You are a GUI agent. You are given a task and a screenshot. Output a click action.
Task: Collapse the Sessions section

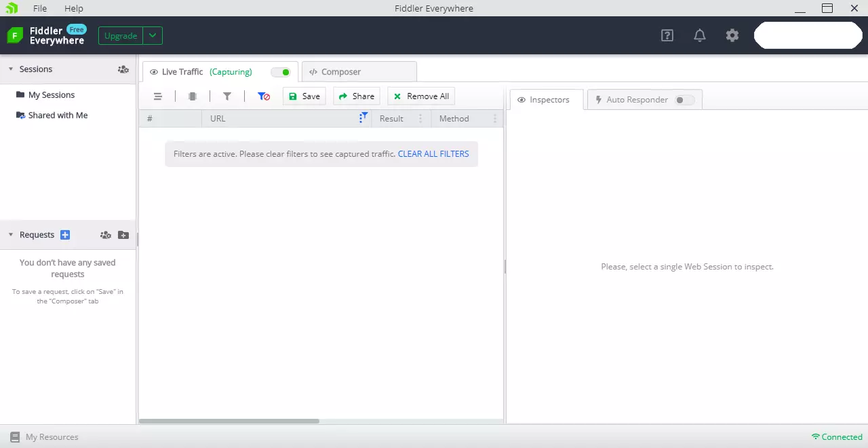(x=11, y=69)
